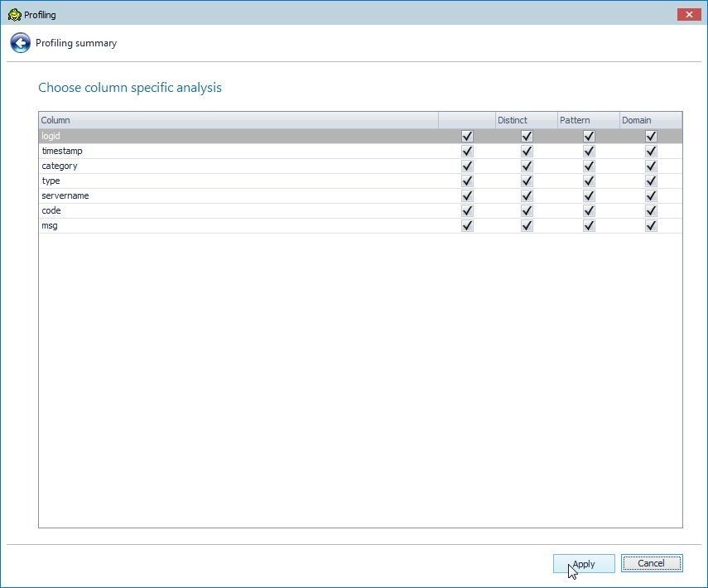The width and height of the screenshot is (708, 588).
Task: Click the back arrow to Profiling summary
Action: [x=21, y=43]
